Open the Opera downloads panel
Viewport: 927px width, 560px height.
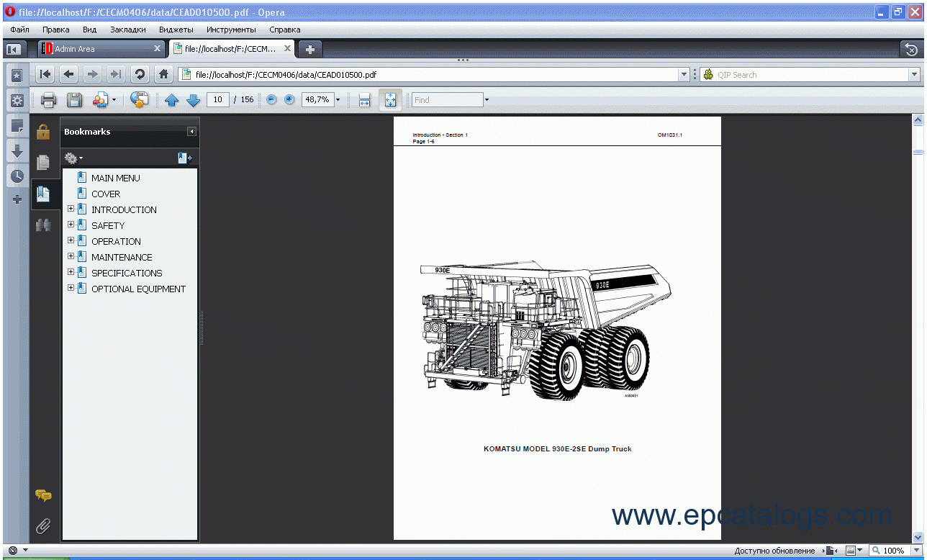pyautogui.click(x=17, y=151)
